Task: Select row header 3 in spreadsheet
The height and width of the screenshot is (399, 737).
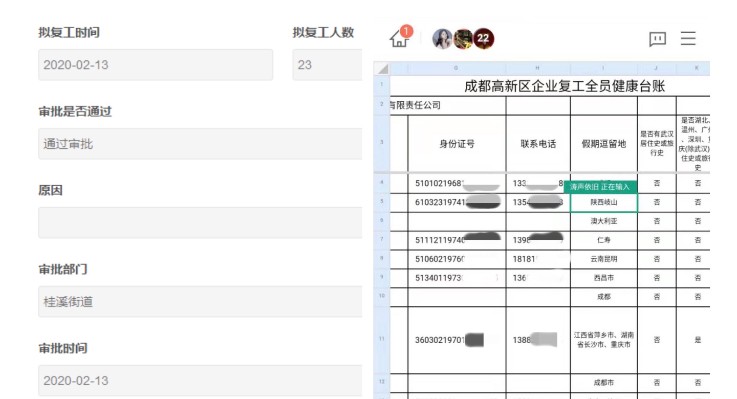Action: (x=382, y=143)
